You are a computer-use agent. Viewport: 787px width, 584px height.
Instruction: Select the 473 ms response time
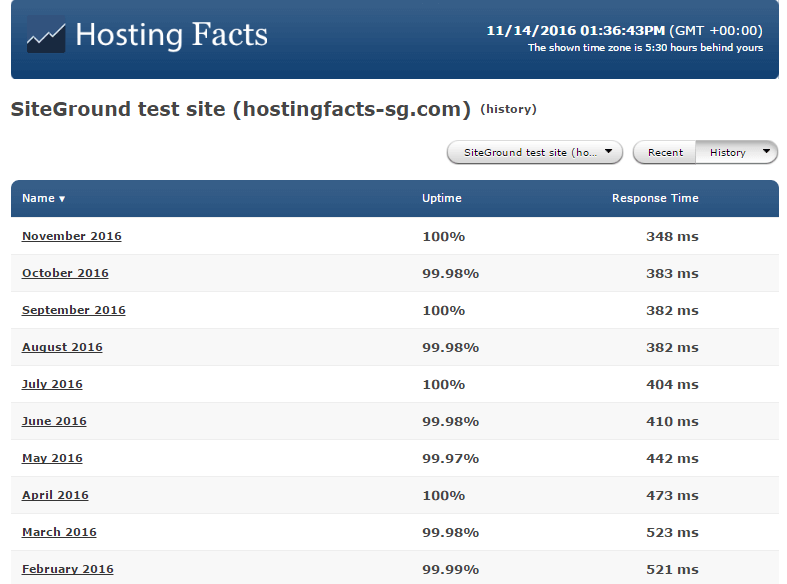(673, 496)
